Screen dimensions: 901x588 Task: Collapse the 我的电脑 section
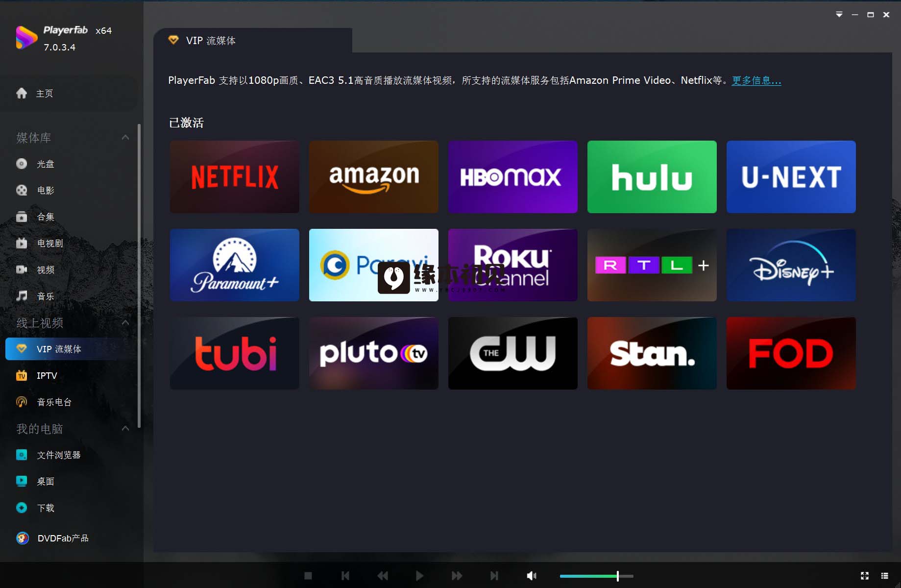click(125, 428)
